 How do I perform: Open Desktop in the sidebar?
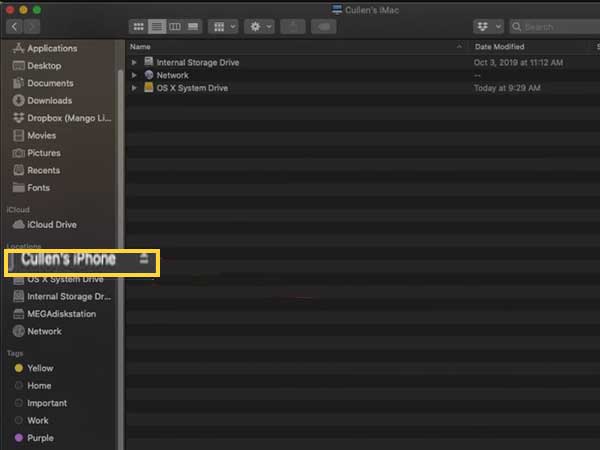37,66
